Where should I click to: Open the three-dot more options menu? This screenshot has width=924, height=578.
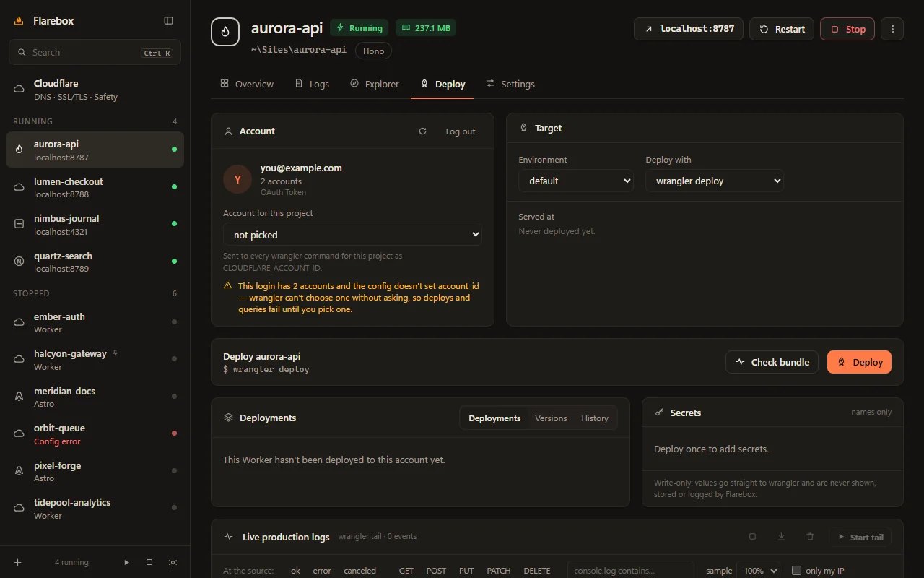click(893, 29)
